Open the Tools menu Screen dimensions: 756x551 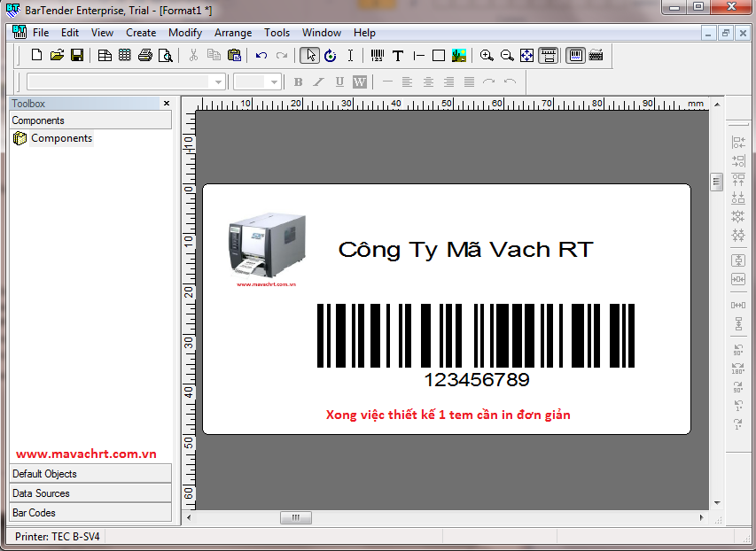pyautogui.click(x=277, y=33)
